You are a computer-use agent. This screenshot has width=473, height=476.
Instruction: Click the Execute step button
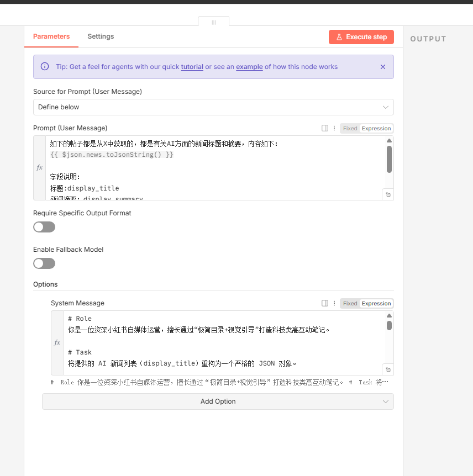pos(361,37)
